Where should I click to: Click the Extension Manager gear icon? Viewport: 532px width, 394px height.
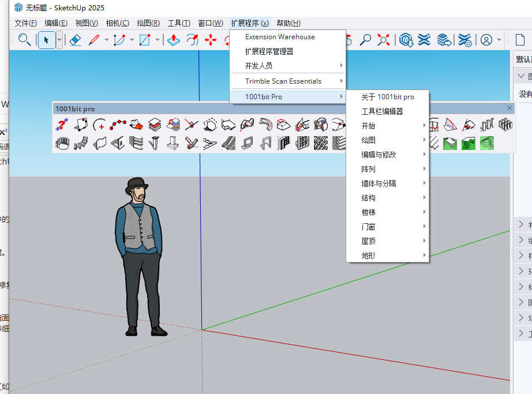[x=464, y=40]
